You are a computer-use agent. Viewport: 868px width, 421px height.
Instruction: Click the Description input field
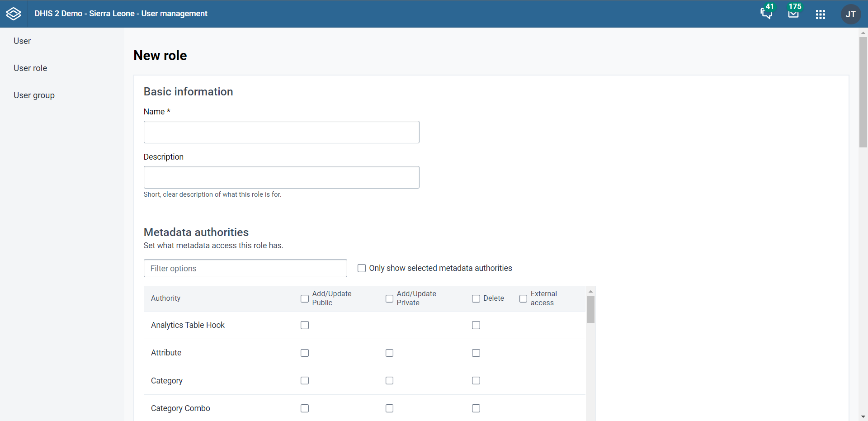click(281, 177)
